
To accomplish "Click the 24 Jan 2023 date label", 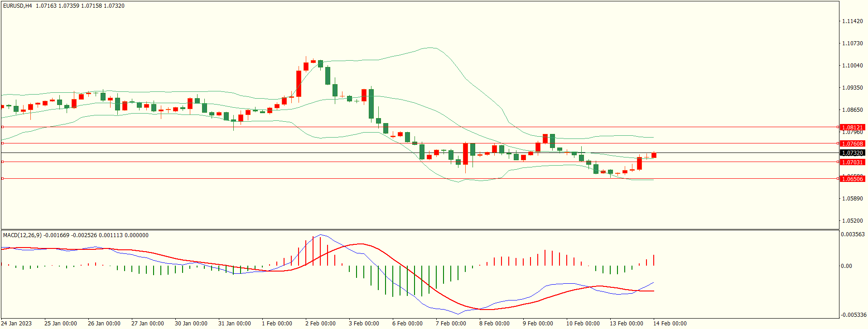I will [x=16, y=323].
